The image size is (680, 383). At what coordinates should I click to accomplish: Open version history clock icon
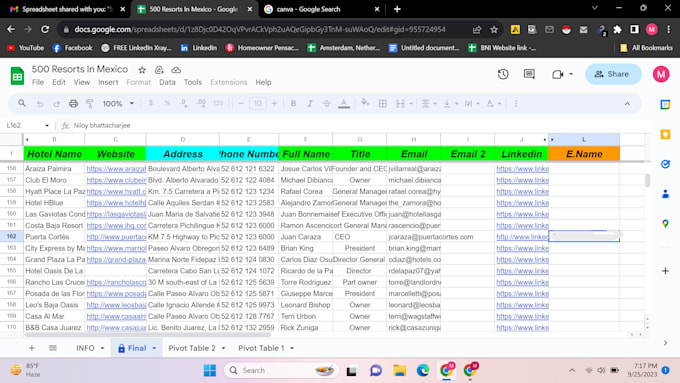(x=503, y=74)
